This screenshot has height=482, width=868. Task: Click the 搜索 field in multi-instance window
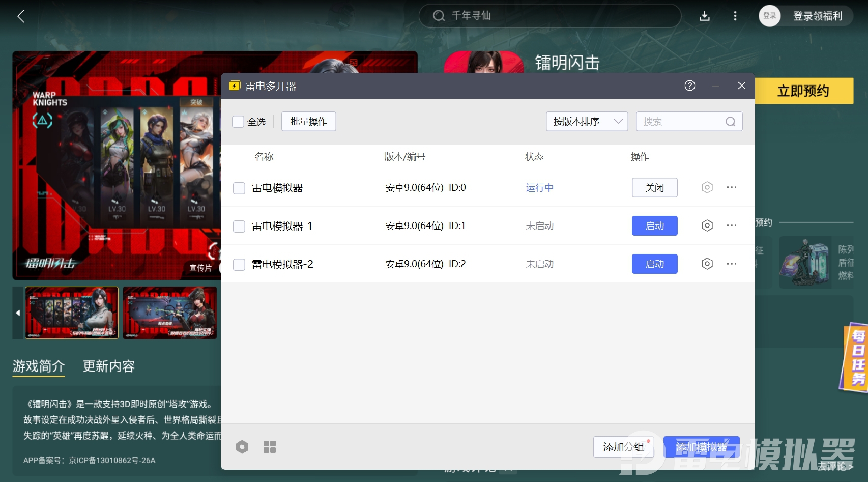tap(681, 122)
